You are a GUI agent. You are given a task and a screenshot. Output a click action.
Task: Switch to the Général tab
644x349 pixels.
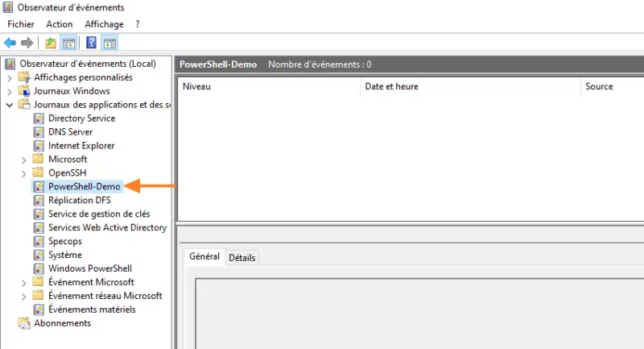pos(204,256)
